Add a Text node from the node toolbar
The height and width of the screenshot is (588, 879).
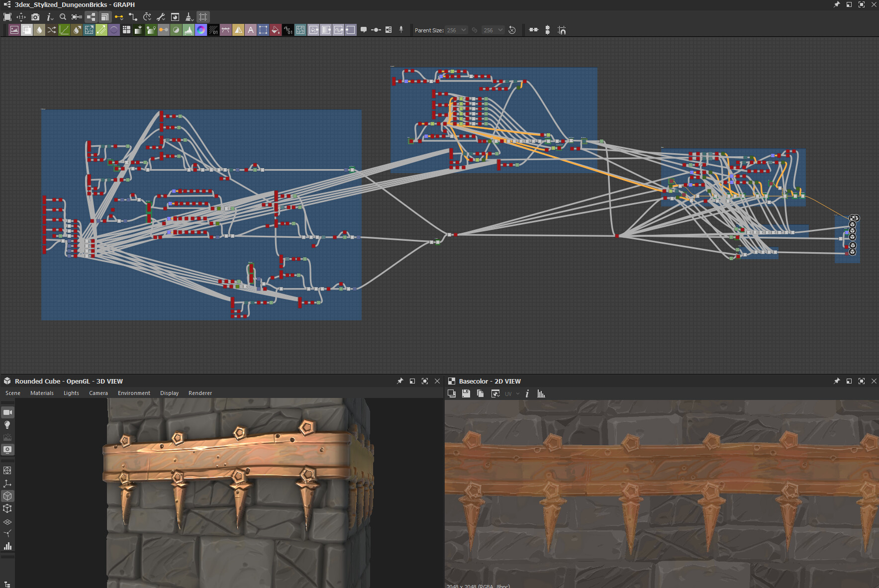251,30
